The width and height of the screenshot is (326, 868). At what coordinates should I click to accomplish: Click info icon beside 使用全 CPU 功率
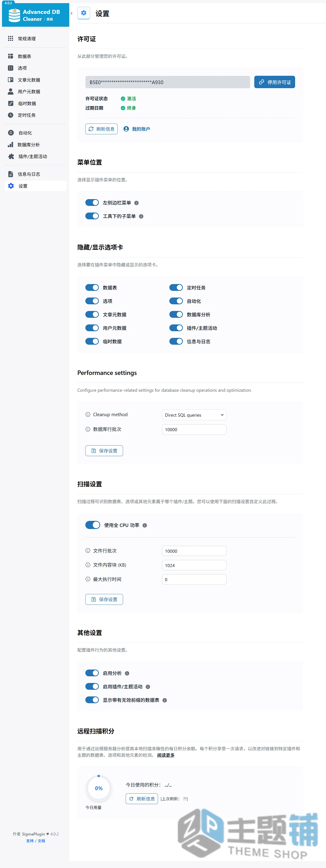pyautogui.click(x=145, y=525)
